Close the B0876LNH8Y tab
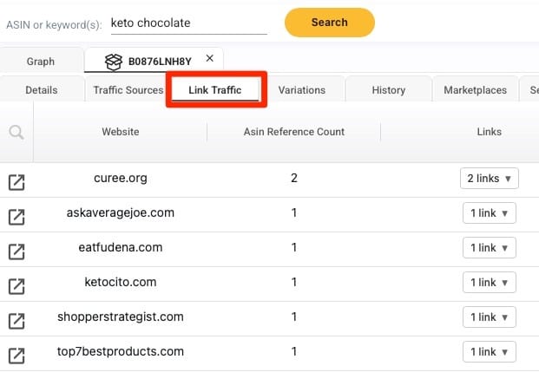The height and width of the screenshot is (392, 539). pos(210,58)
